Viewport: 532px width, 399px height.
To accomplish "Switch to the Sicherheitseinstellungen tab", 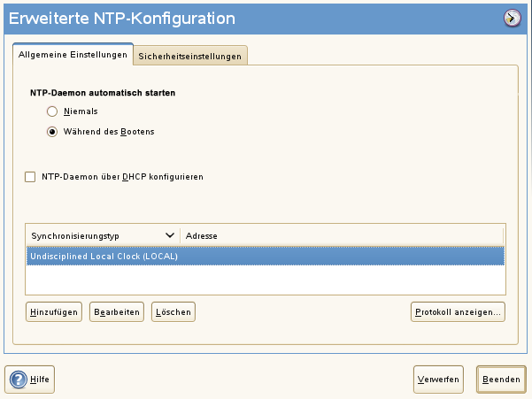I will point(189,56).
